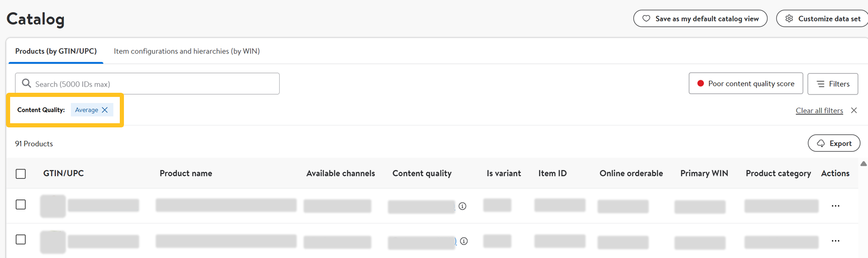Open Customize data set options

click(x=823, y=19)
